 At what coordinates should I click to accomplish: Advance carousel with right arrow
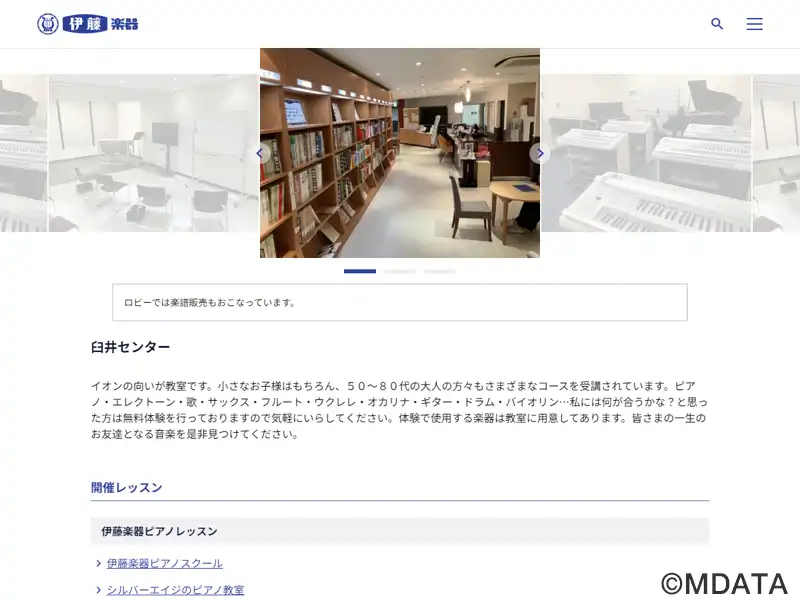pos(540,153)
